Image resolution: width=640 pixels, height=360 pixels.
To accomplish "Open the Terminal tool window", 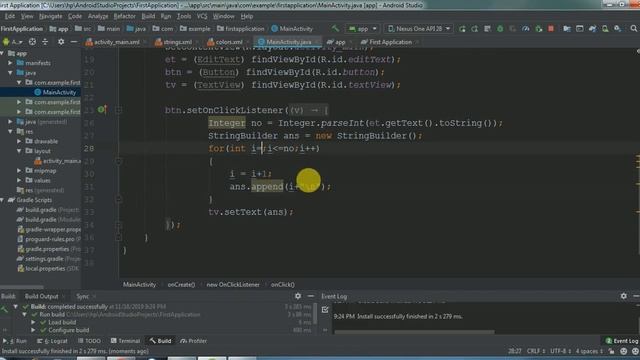I will click(125, 341).
